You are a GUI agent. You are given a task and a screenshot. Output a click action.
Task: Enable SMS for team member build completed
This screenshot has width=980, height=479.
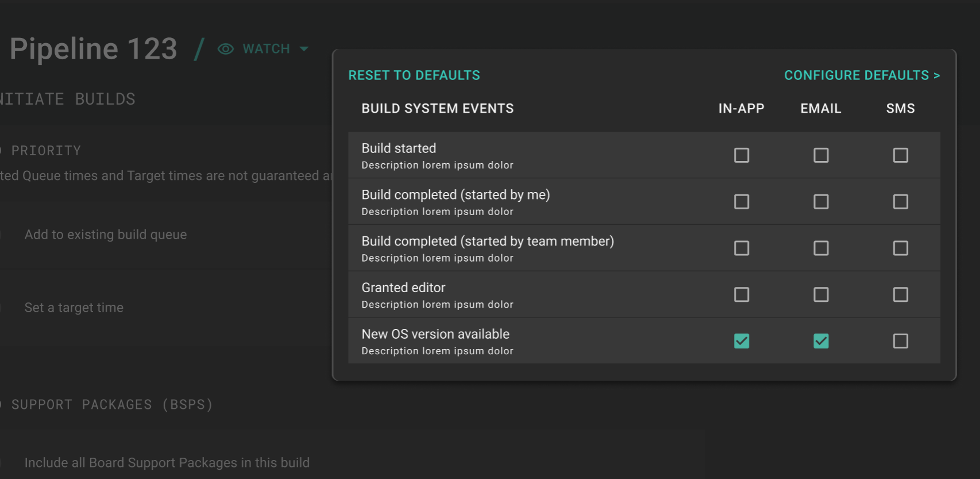900,248
